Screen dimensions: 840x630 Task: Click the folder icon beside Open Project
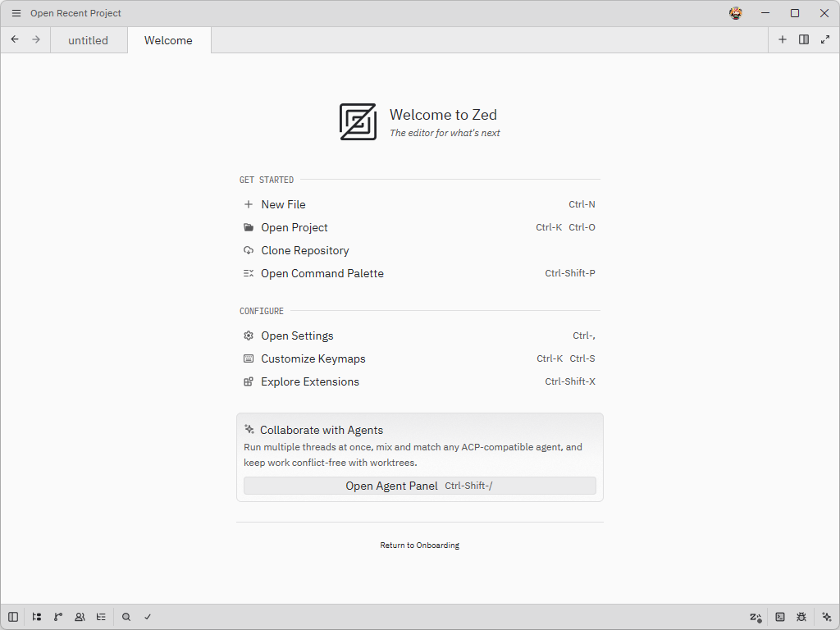pos(248,227)
